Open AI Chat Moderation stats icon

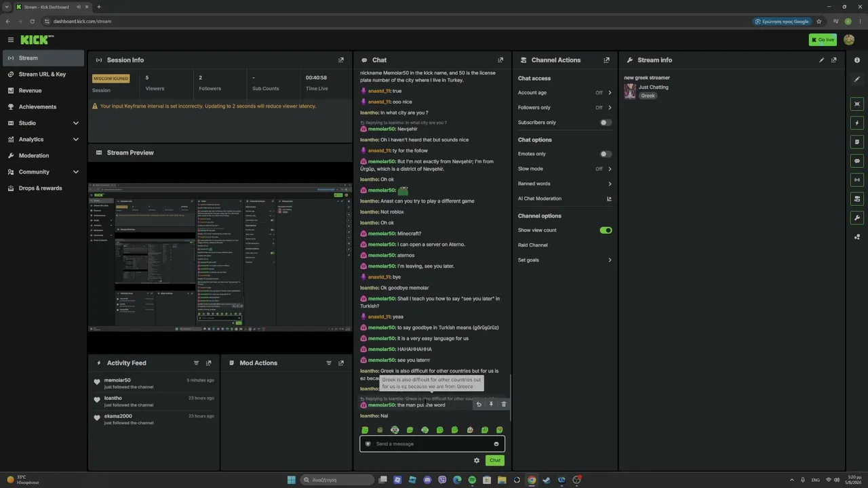609,199
